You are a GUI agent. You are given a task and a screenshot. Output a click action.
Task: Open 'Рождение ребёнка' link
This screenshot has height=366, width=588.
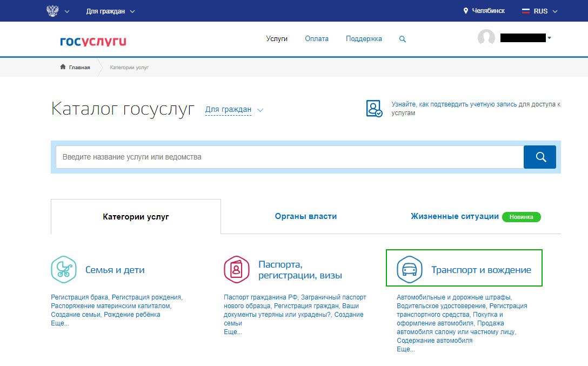point(132,315)
